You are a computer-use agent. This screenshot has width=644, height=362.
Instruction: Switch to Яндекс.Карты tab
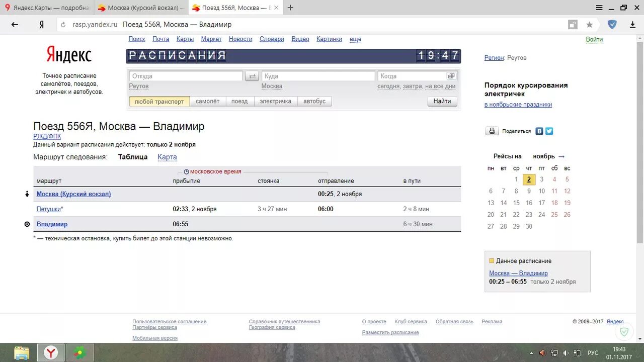coord(47,8)
